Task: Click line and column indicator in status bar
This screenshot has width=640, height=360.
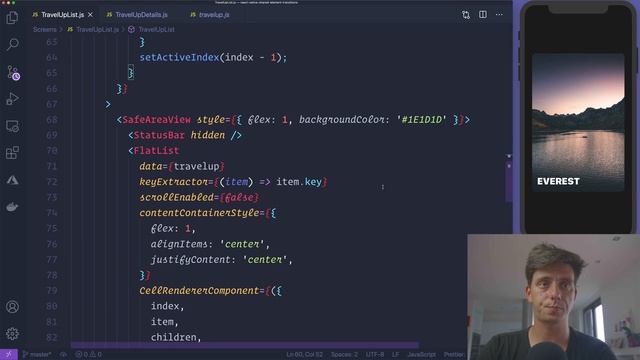Action: coord(304,354)
